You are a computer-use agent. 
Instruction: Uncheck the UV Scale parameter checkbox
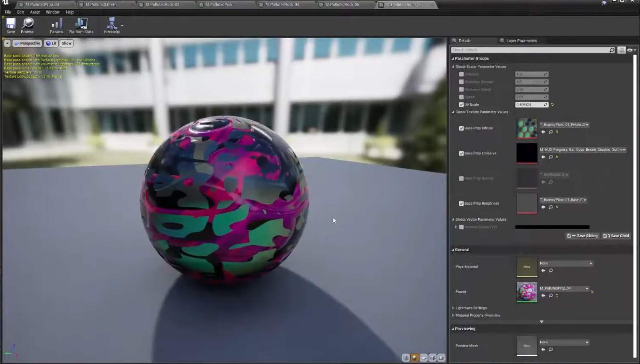tap(461, 105)
